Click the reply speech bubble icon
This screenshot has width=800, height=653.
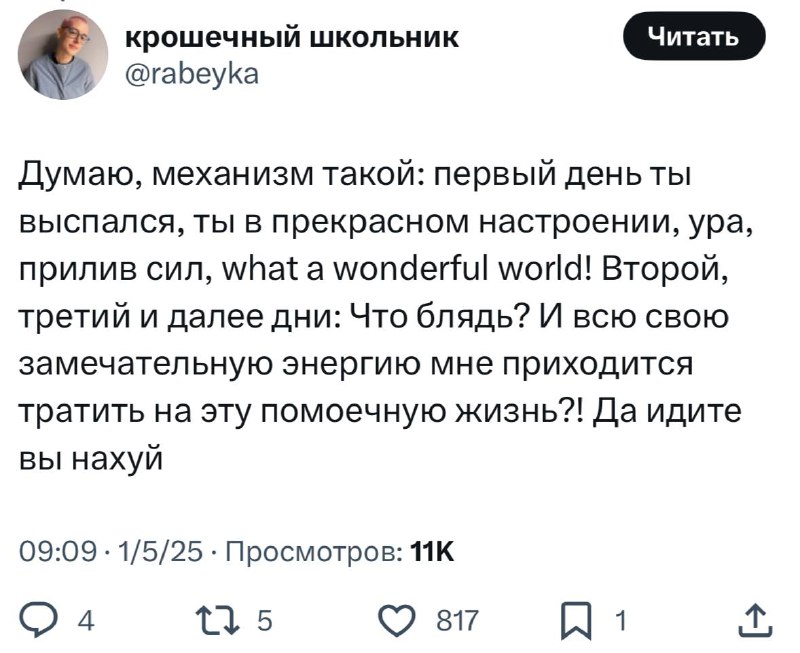pyautogui.click(x=37, y=621)
